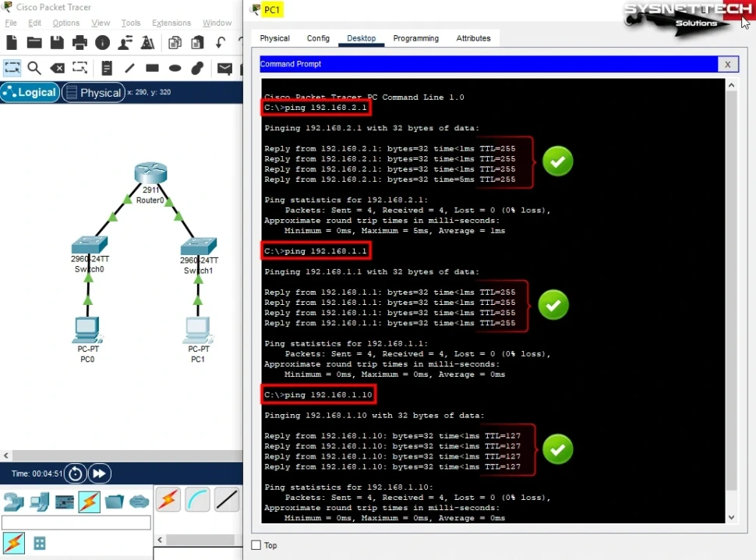Open the Extensions menu
Image resolution: width=756 pixels, height=560 pixels.
pyautogui.click(x=171, y=23)
